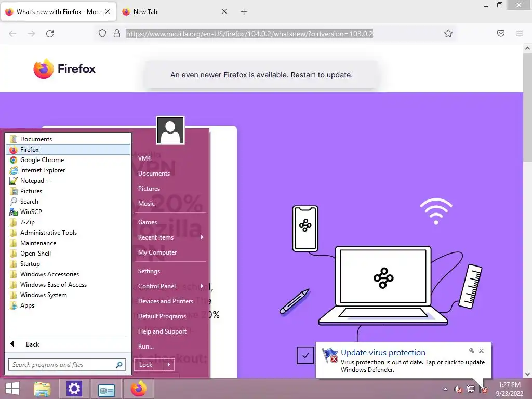Click the muted volume tray icon
This screenshot has width=532, height=399.
pyautogui.click(x=458, y=389)
